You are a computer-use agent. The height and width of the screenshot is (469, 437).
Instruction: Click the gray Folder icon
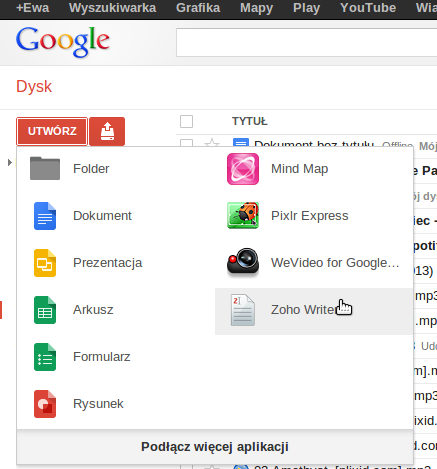pos(45,168)
